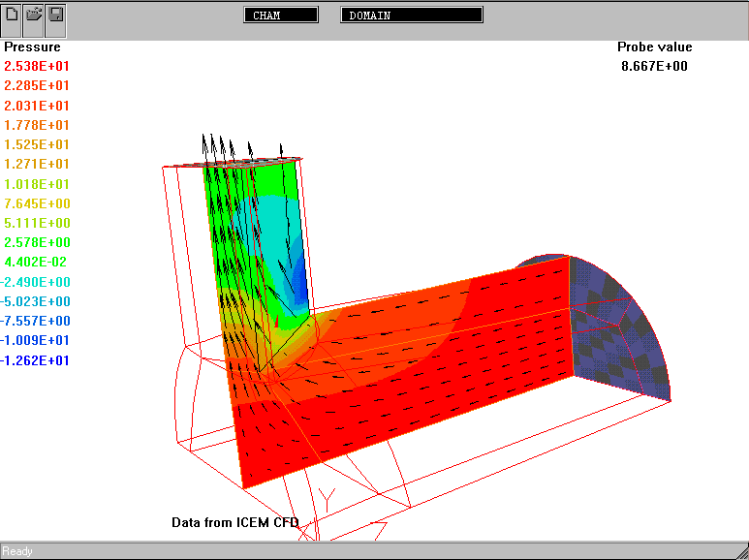Click the Ready status bar text
749x560 pixels.
tap(17, 551)
